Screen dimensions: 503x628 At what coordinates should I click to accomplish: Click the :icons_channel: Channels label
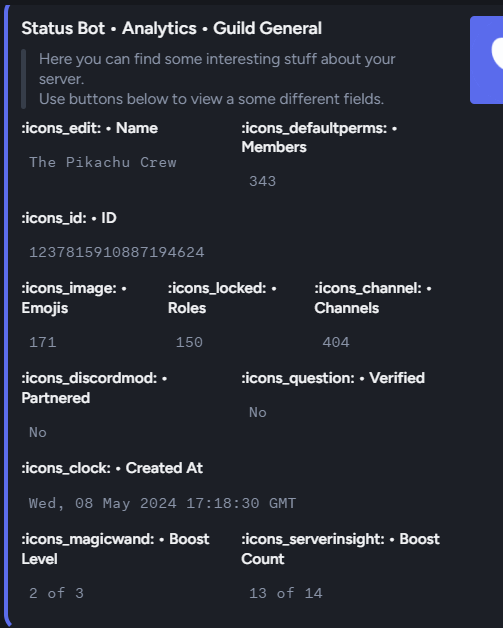coord(373,298)
